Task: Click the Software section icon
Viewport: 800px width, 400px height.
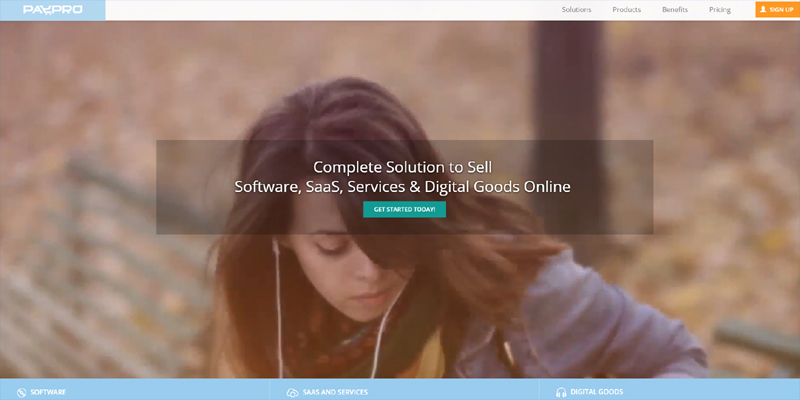Action: pos(21,392)
